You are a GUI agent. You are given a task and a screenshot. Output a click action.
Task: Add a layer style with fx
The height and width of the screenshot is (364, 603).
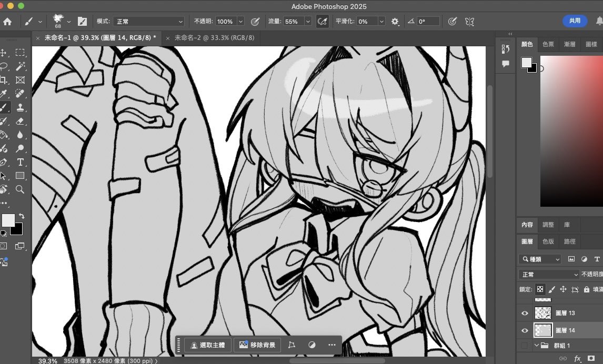[x=577, y=358]
